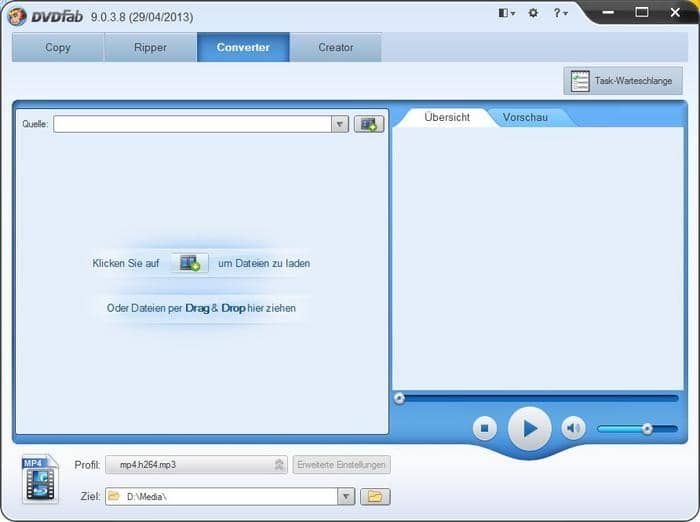
Task: Click the Ziel path field D:\Media\
Action: tap(222, 497)
